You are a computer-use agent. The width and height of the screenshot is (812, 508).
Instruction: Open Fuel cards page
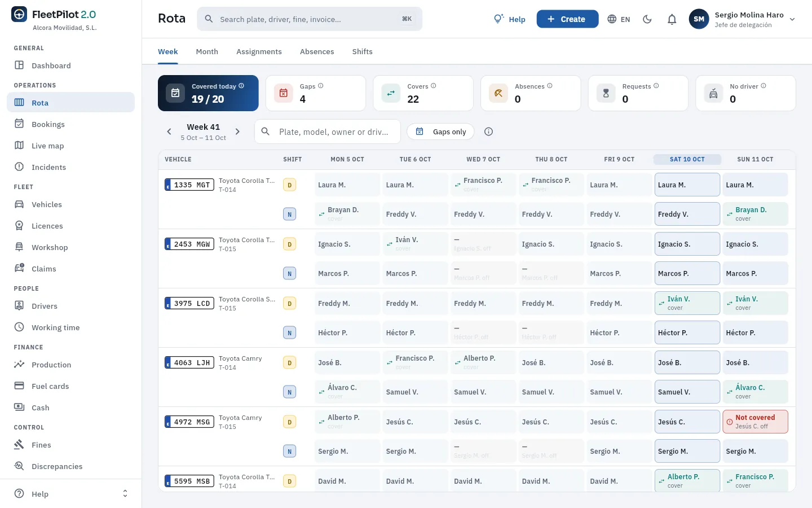[70, 386]
